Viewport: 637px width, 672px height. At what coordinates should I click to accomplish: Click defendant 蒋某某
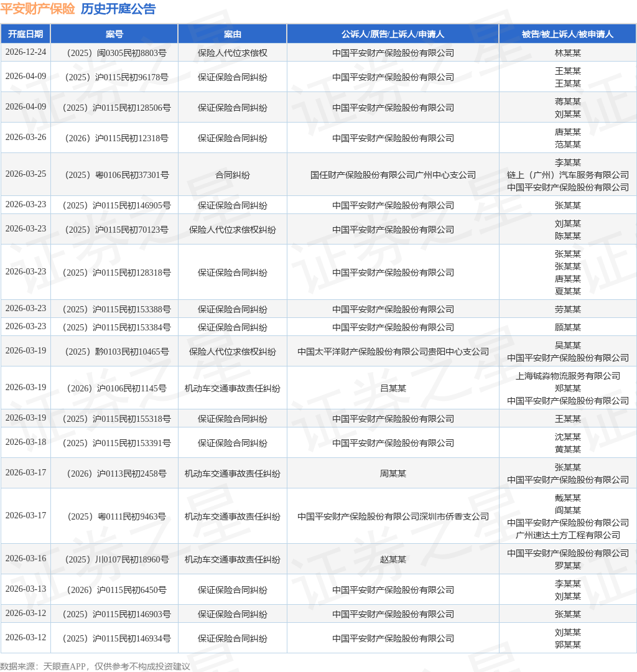(x=567, y=101)
